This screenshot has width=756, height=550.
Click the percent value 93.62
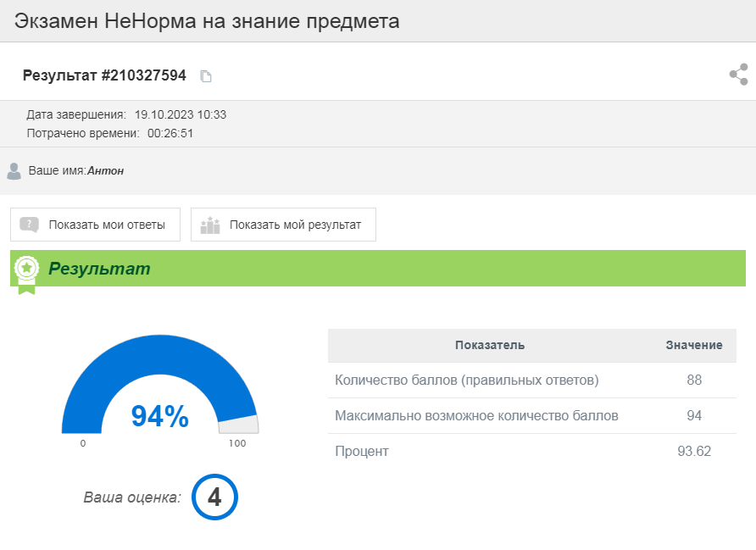(693, 451)
